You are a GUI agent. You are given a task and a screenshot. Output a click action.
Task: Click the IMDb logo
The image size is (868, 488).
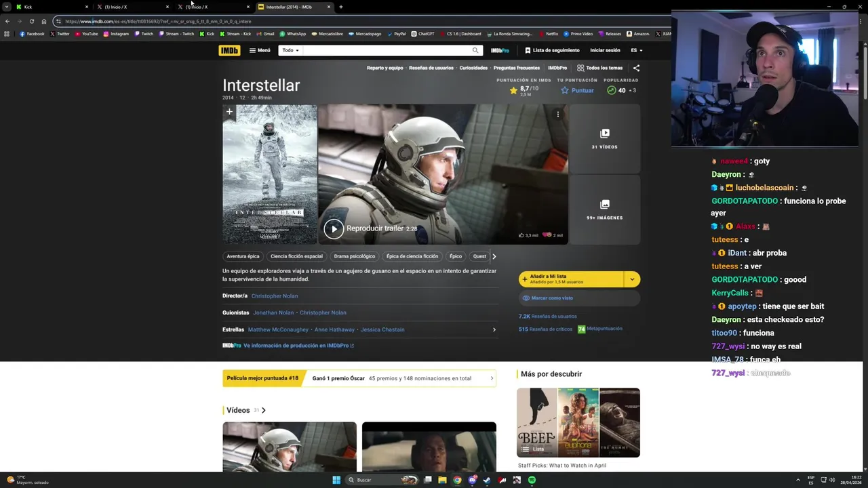click(x=229, y=50)
